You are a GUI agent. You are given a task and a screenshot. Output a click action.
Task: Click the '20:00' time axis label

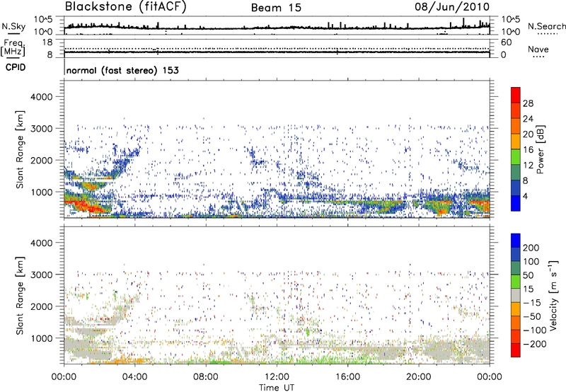click(x=418, y=377)
